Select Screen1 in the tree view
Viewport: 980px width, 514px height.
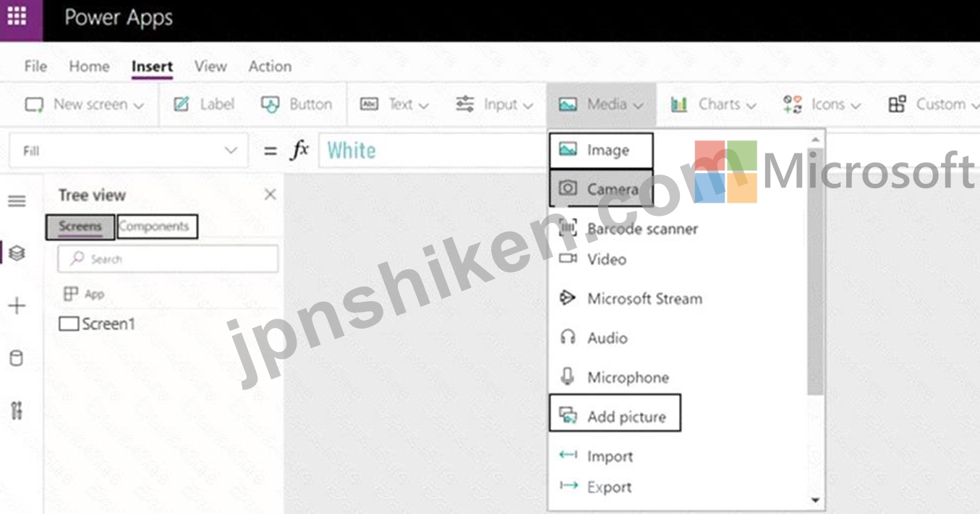pyautogui.click(x=98, y=324)
